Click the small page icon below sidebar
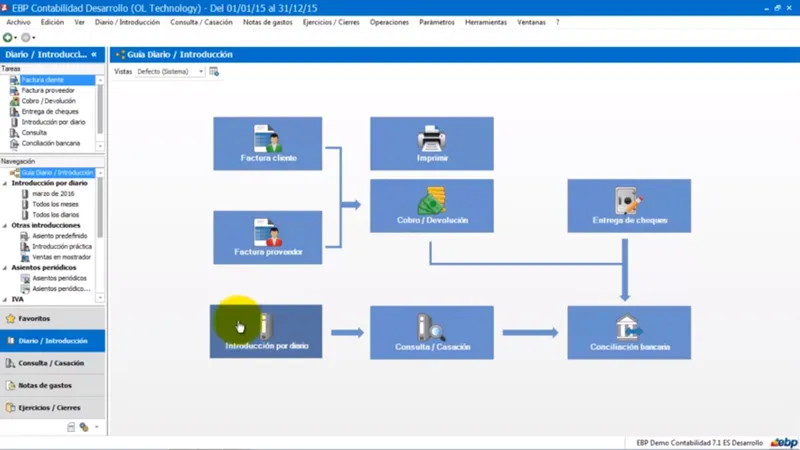 [71, 427]
